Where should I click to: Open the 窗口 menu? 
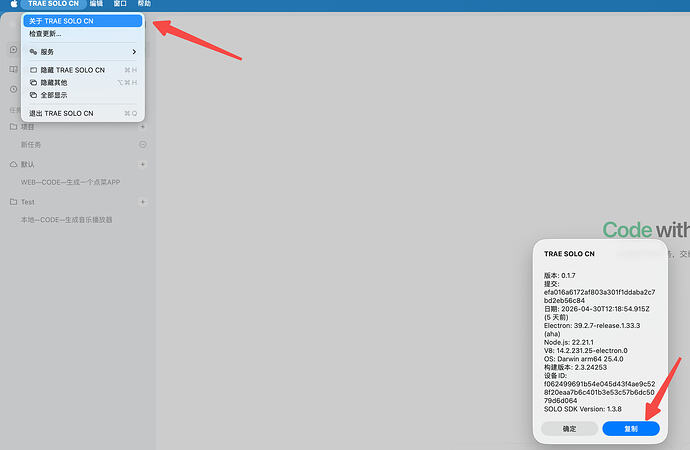(x=120, y=4)
